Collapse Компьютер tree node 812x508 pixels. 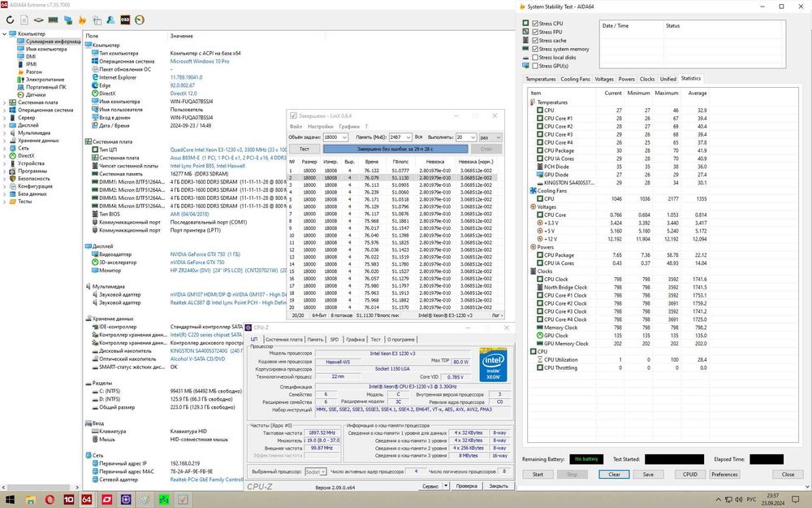(5, 33)
